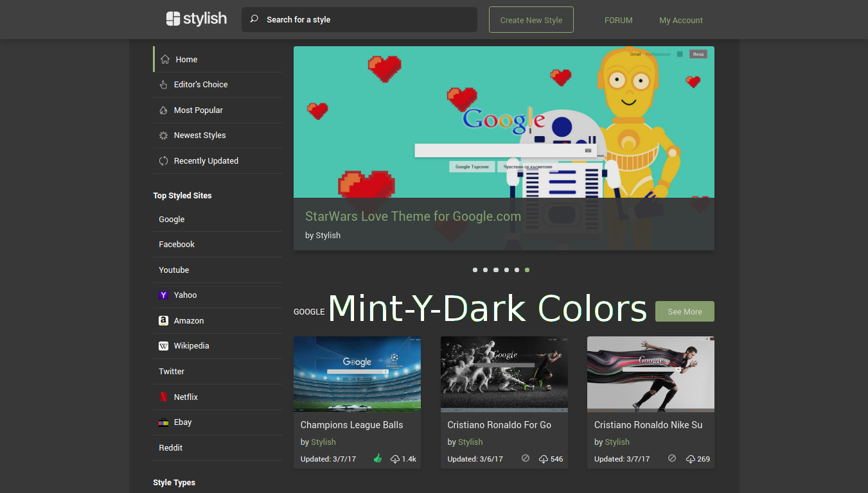Click download icon on Champions League Balls
868x493 pixels.
coord(395,459)
